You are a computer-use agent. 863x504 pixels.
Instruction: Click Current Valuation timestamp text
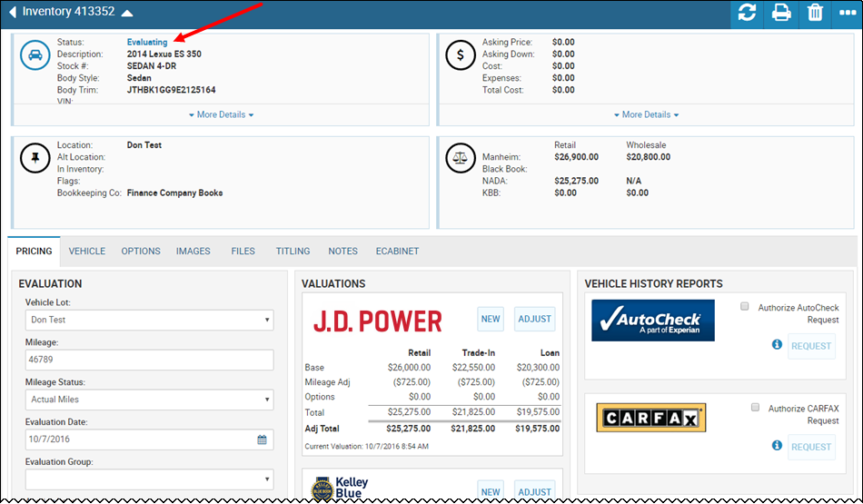[367, 446]
